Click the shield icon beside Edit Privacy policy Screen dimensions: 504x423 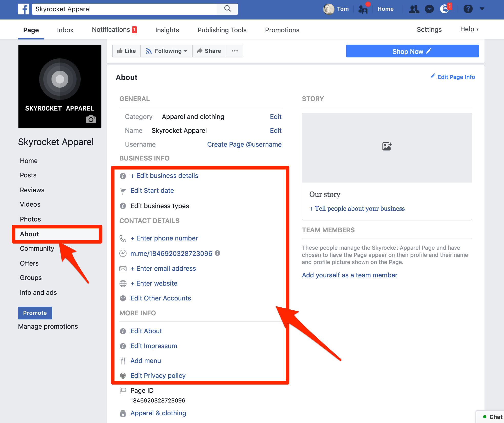click(x=123, y=376)
